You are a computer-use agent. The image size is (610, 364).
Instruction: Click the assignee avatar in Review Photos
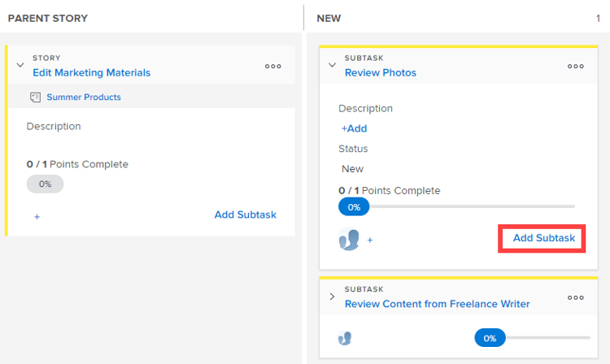point(349,240)
